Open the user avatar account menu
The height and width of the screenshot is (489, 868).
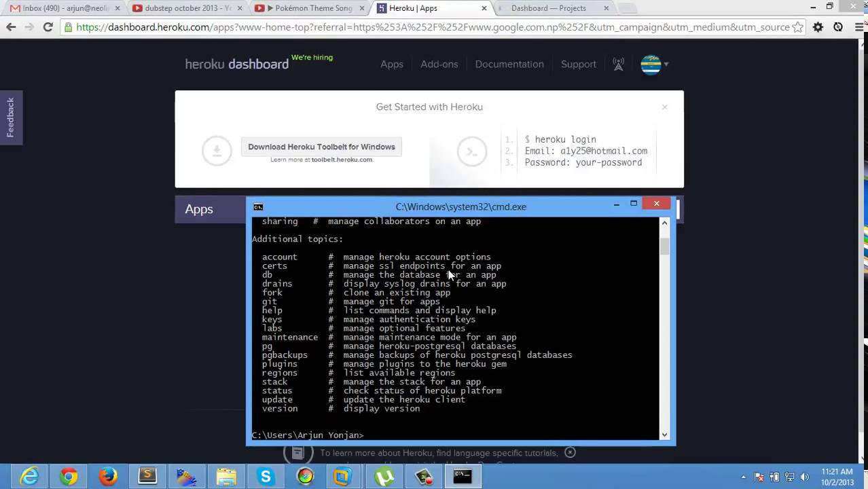(655, 64)
